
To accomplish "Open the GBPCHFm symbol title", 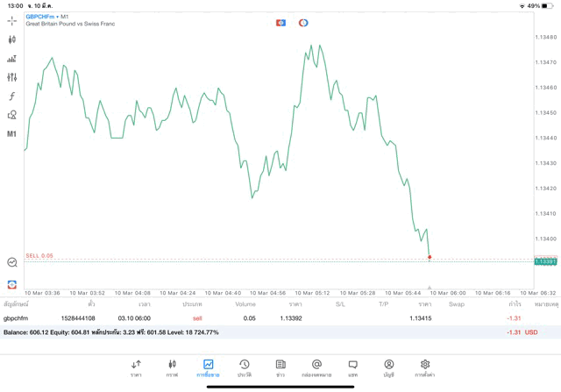I will [x=42, y=16].
